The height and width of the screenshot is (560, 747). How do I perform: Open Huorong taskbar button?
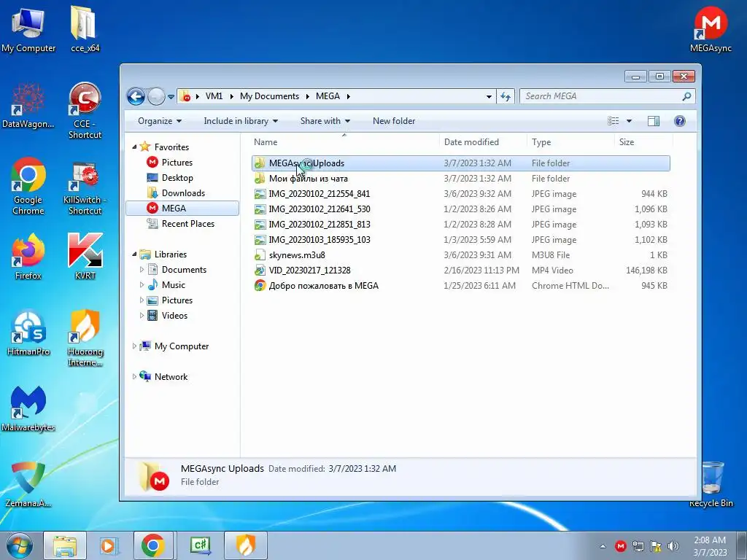[245, 545]
